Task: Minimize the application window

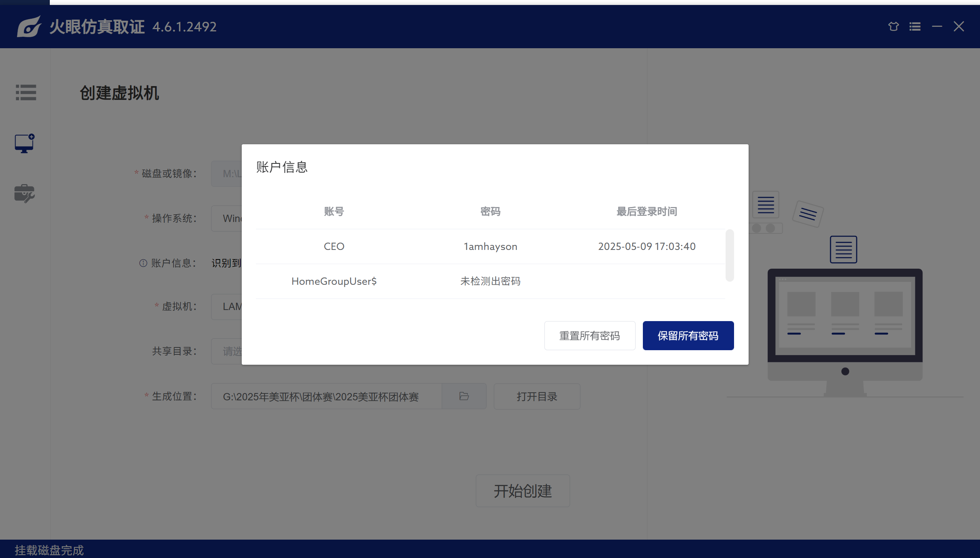Action: 937,26
